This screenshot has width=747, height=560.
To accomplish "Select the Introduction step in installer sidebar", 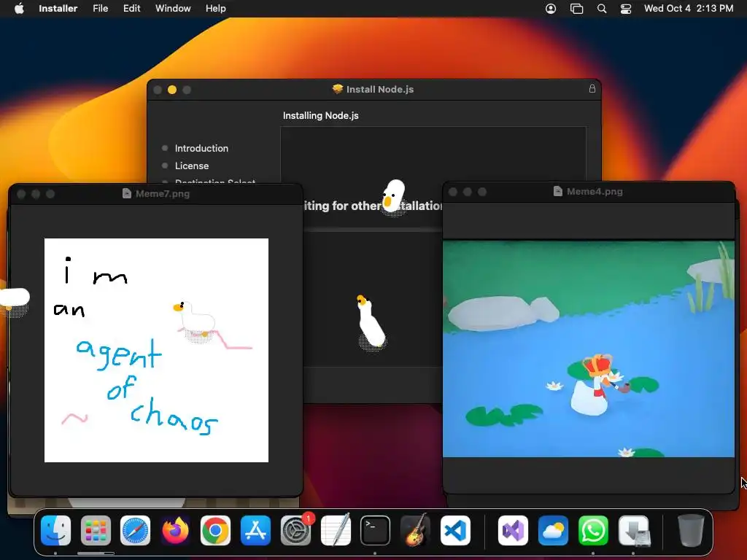I will 201,148.
